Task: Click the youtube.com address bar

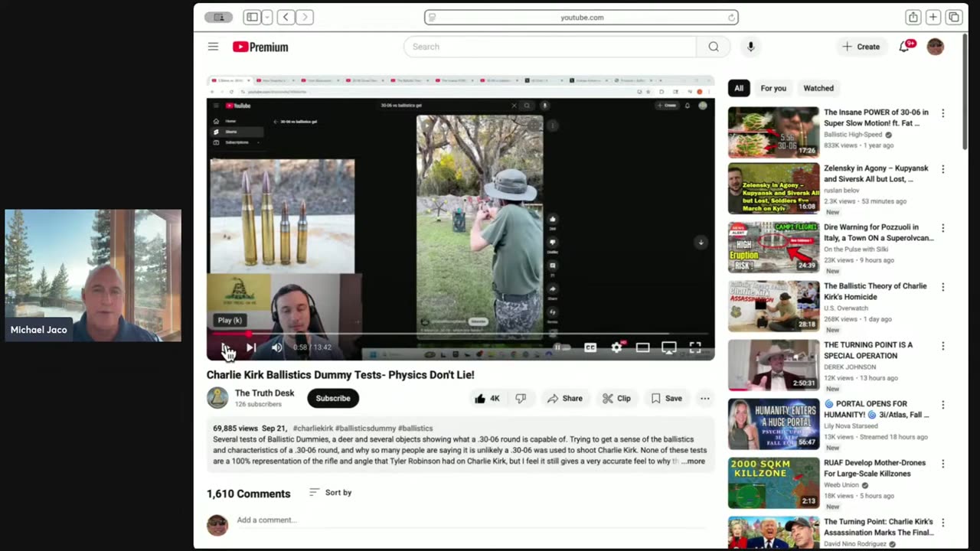Action: [581, 17]
